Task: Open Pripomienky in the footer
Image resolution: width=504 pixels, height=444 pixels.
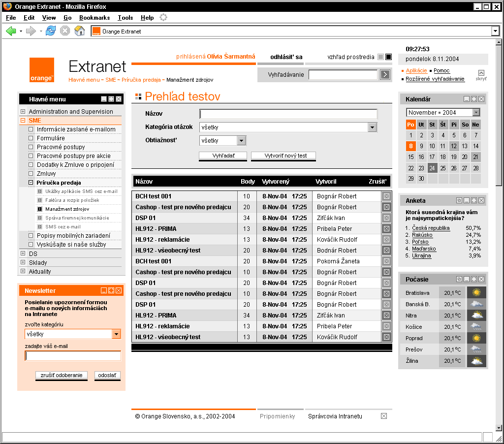Action: (277, 416)
